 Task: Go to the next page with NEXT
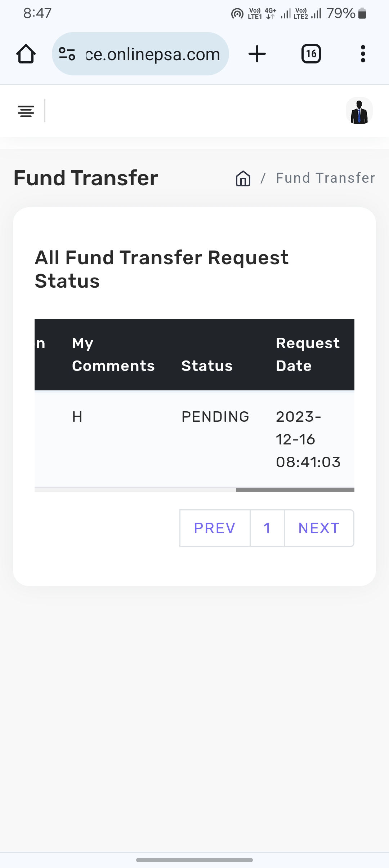pyautogui.click(x=319, y=528)
